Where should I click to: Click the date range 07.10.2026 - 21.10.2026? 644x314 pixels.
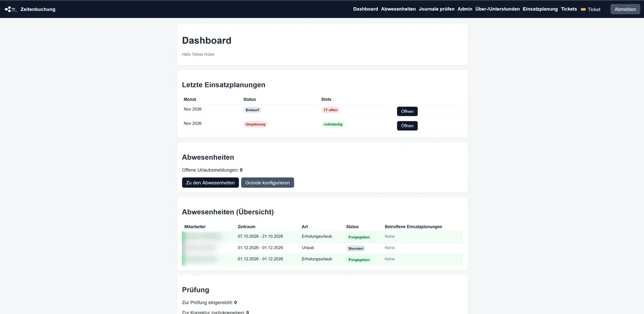pos(260,236)
